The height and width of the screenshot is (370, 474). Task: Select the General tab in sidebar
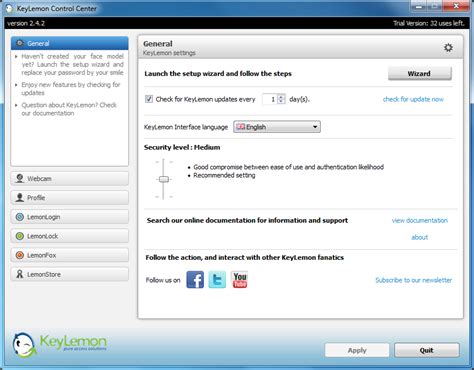click(x=69, y=43)
